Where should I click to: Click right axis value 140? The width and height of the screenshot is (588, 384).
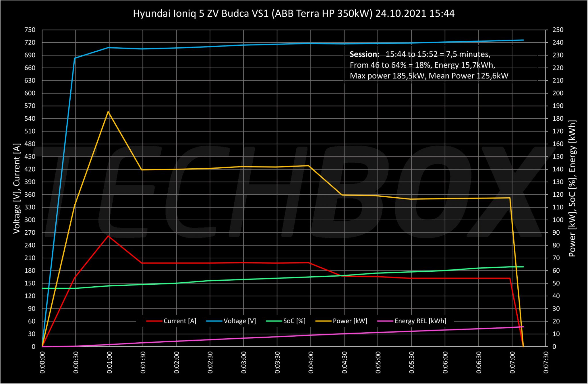(558, 169)
